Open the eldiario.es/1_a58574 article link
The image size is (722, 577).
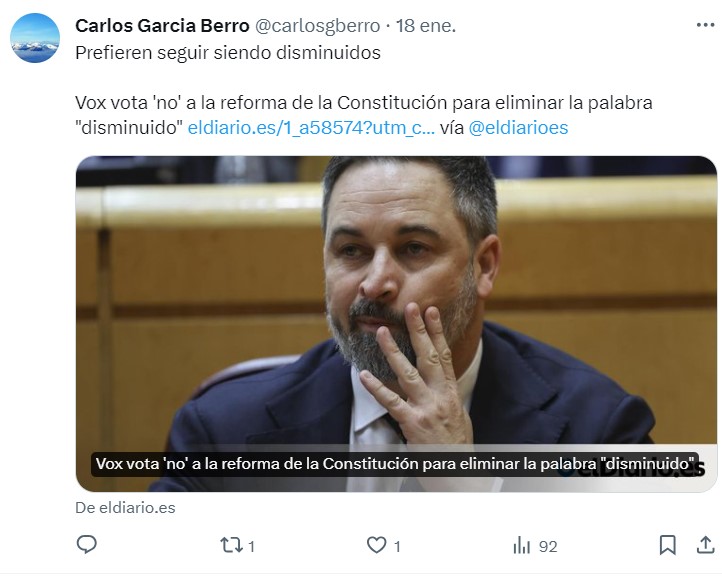[x=311, y=128]
